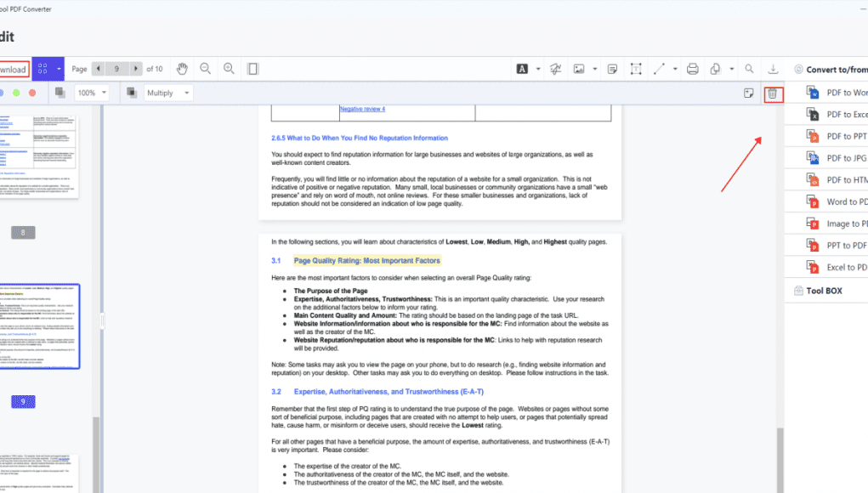Image resolution: width=868 pixels, height=493 pixels.
Task: Open the page 8 thumbnail
Action: (39, 157)
